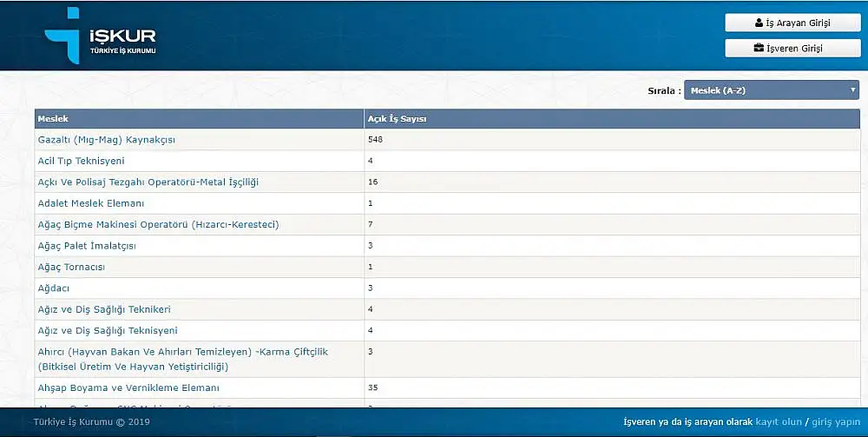This screenshot has height=437, width=868.
Task: Open Gazaltı (Mıg-Mag) Kaynakçısı listing
Action: 106,140
